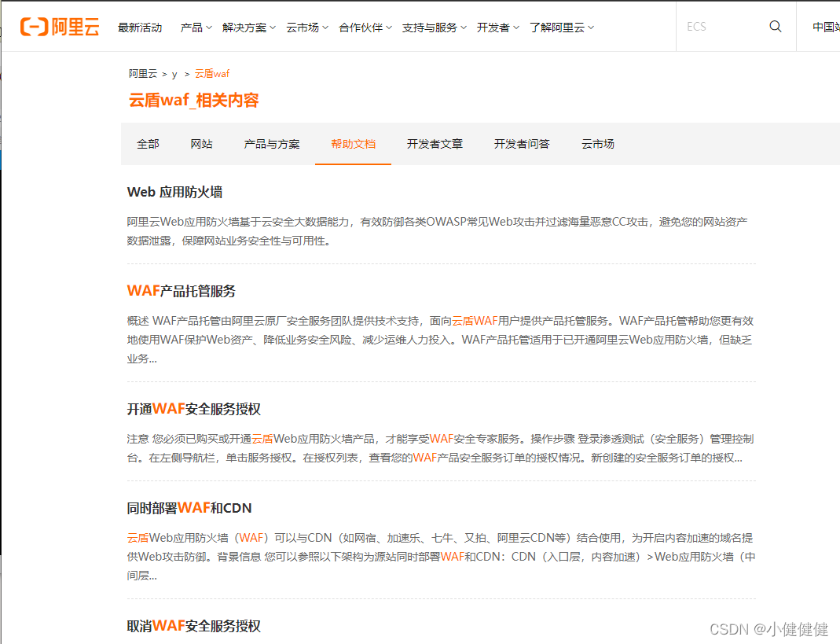Switch to the 云市场 results tab

598,144
